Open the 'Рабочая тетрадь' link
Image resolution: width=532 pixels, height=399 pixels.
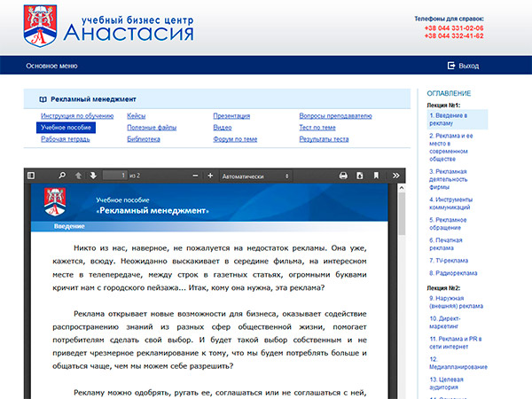pos(66,139)
